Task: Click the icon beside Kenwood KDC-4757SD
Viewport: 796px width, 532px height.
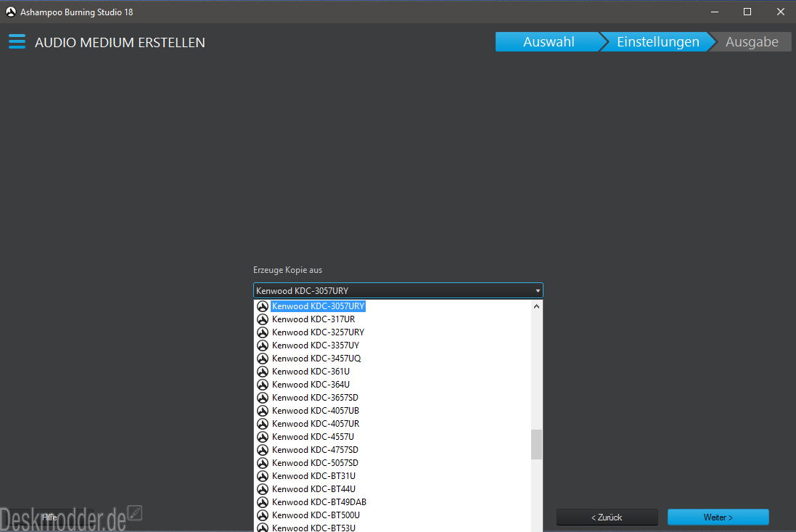Action: (x=263, y=450)
